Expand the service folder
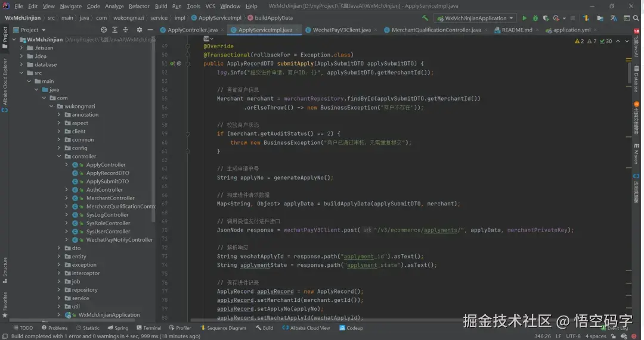 [x=58, y=298]
